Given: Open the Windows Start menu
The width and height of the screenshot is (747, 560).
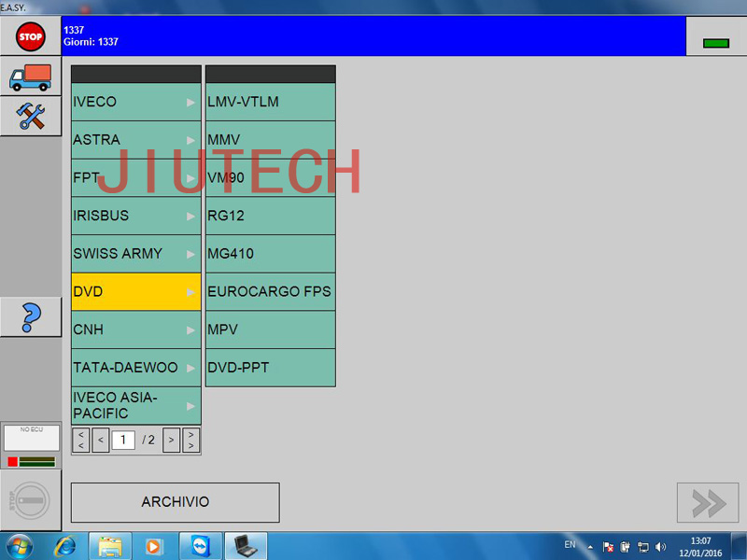Looking at the screenshot, I should coord(20,546).
